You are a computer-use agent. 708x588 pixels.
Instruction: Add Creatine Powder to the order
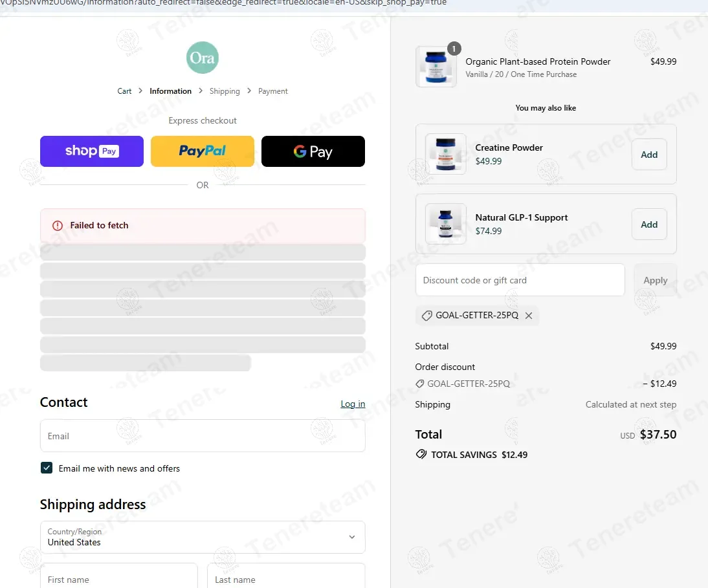pos(649,155)
